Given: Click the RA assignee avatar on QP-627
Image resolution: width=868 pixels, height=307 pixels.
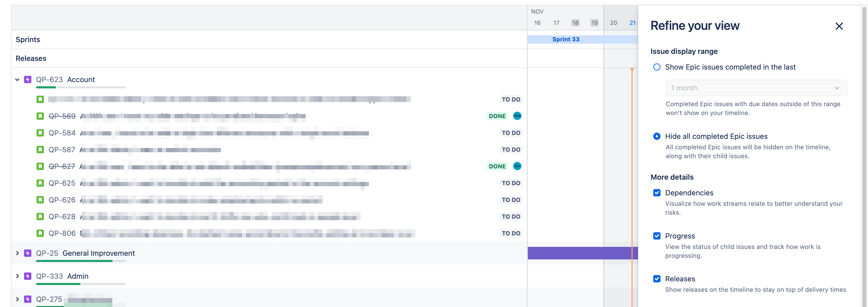Looking at the screenshot, I should (517, 166).
